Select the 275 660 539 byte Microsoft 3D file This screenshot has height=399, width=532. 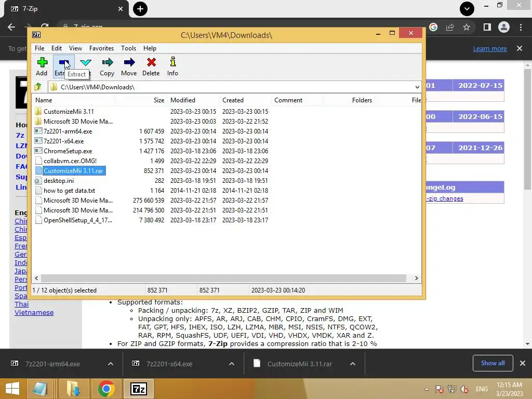(78, 201)
